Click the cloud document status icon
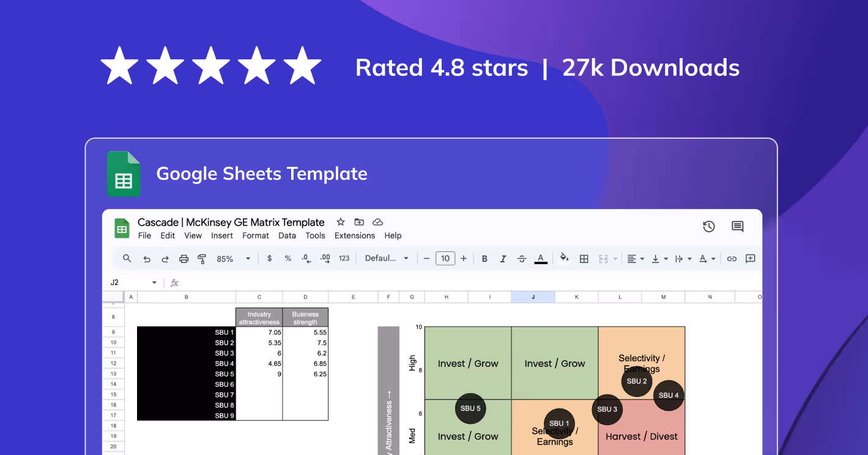 (x=377, y=222)
